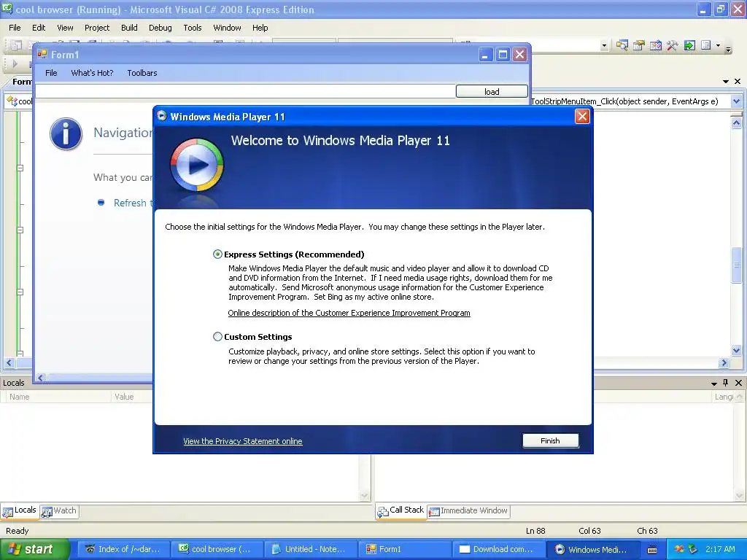The image size is (747, 560).
Task: Click the code editor vertical scrollbar thumb
Action: point(736,265)
